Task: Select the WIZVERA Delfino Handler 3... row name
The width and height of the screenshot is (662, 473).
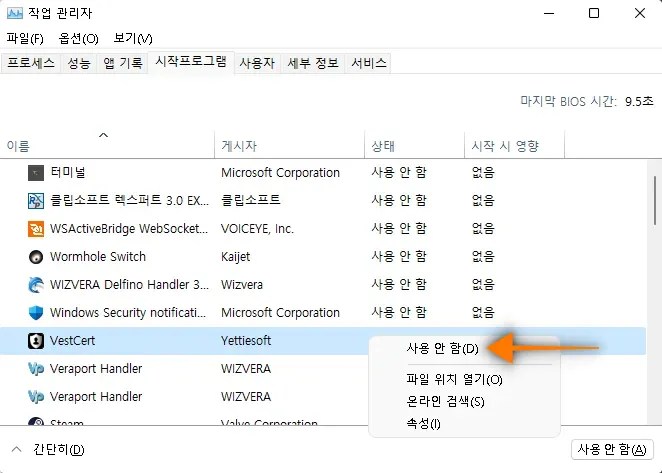Action: (129, 285)
